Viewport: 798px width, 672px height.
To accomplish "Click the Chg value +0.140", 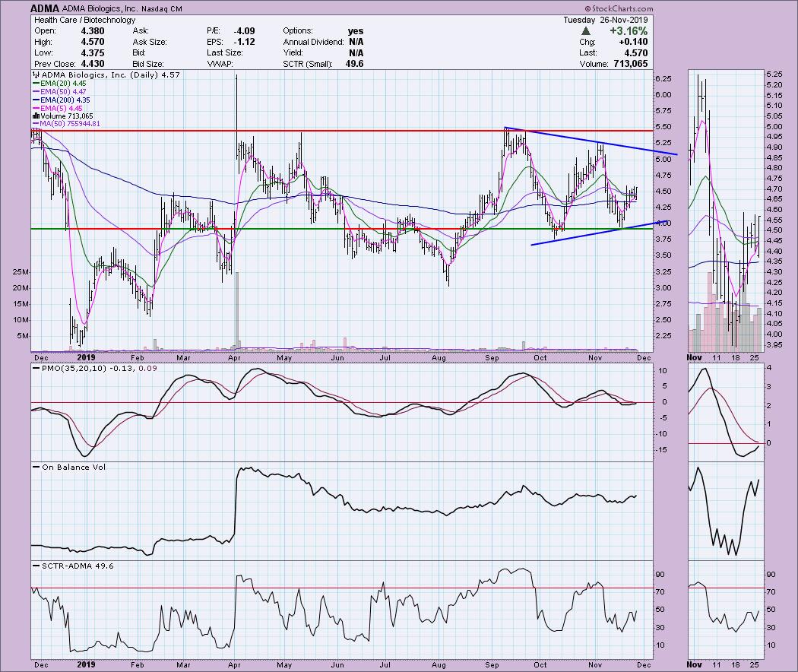I will [x=633, y=42].
